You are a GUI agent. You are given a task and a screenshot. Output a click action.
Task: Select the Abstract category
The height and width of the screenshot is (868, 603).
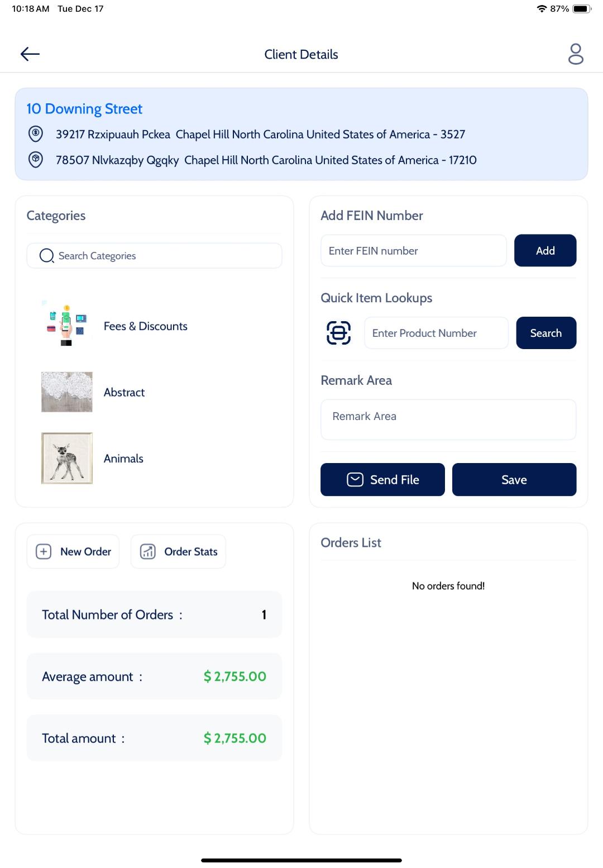[124, 392]
